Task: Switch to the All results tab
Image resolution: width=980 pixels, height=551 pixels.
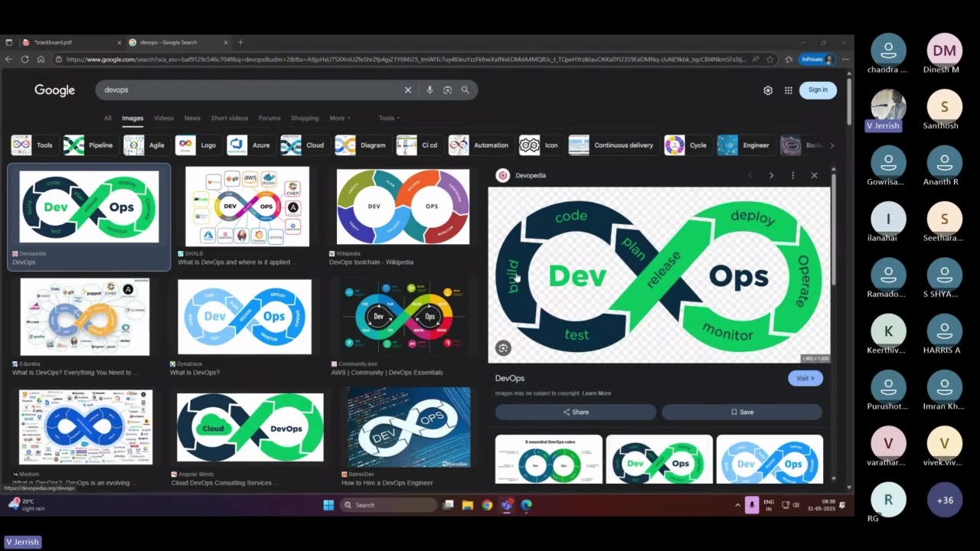Action: (108, 118)
